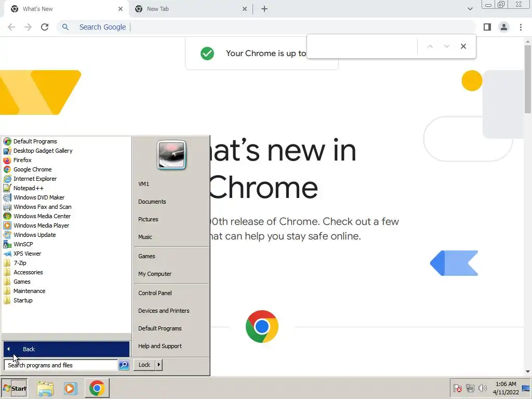Click the user account picture

171,155
